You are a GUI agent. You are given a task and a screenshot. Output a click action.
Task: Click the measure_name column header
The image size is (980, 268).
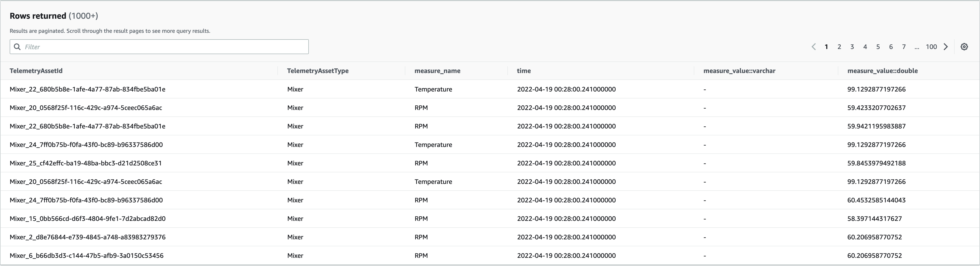tap(437, 71)
